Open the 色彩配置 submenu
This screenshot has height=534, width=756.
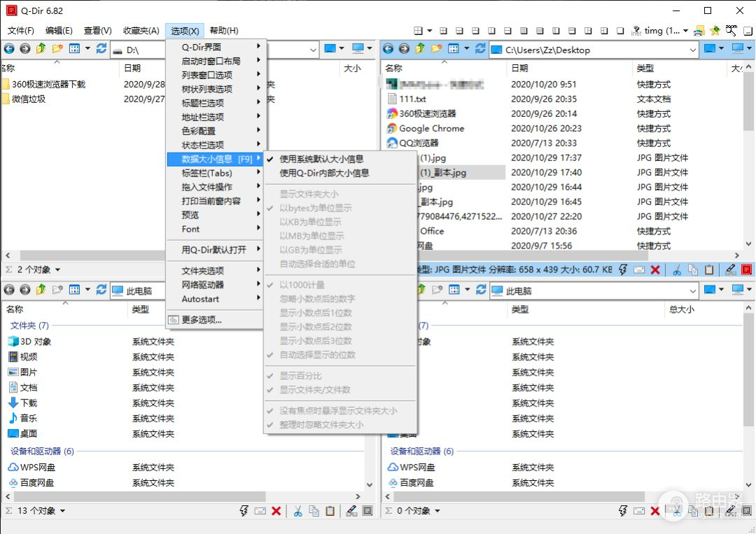coord(199,131)
